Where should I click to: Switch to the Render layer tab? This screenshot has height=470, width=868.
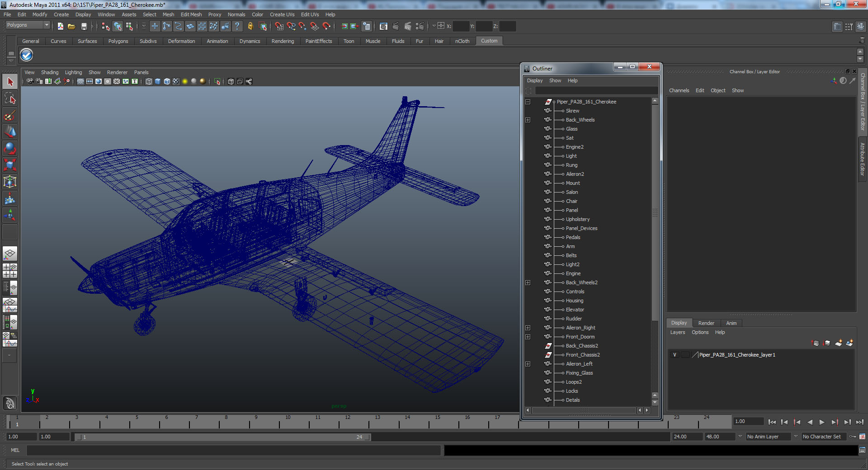[706, 323]
